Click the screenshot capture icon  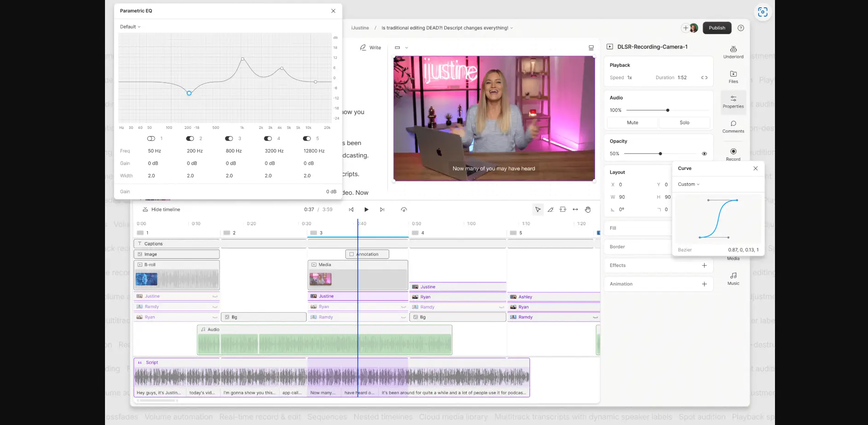click(763, 12)
